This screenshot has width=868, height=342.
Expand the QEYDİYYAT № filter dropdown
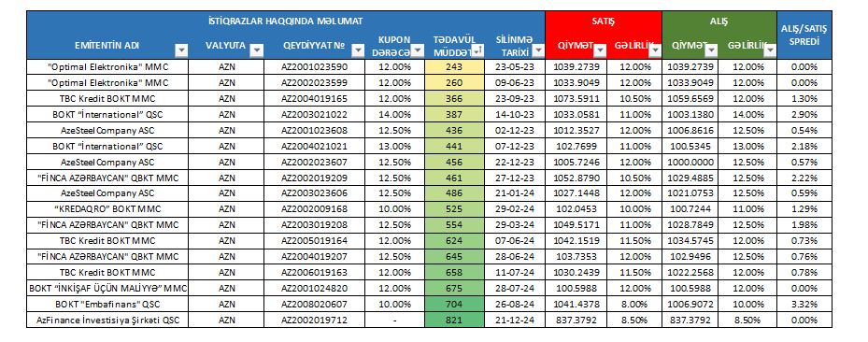[x=358, y=50]
